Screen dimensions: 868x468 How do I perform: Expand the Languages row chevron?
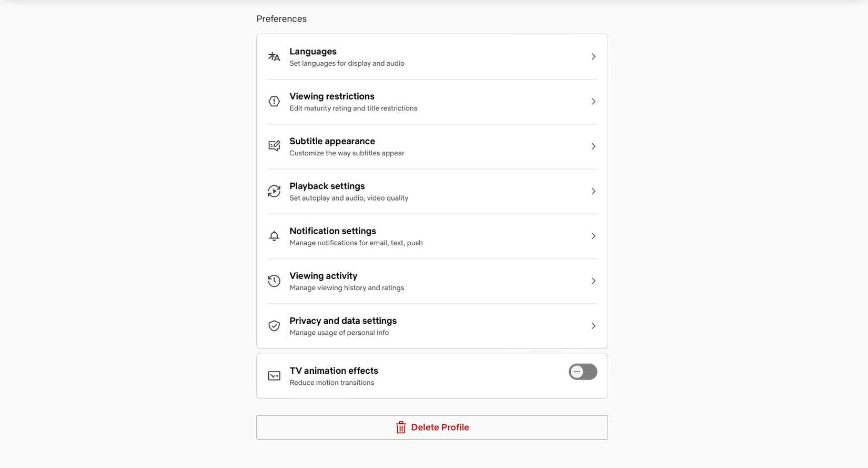click(x=593, y=56)
